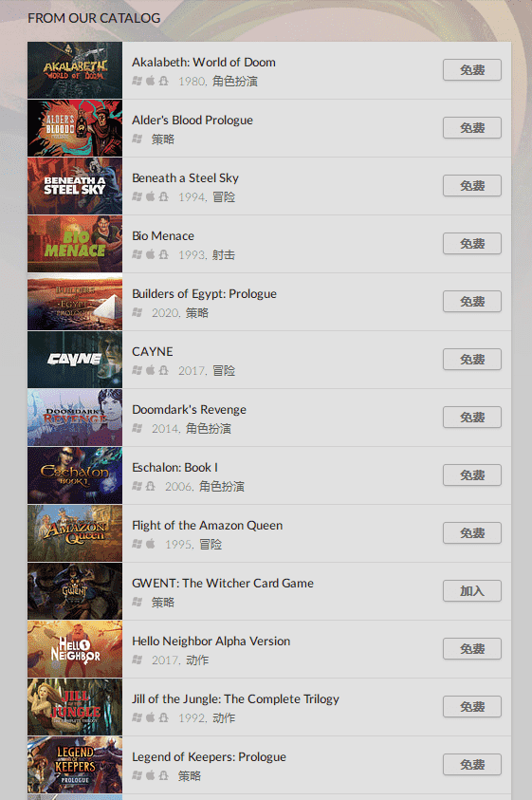
Task: Click the Apple icon under Flight of the Amazon Queen
Action: (151, 544)
